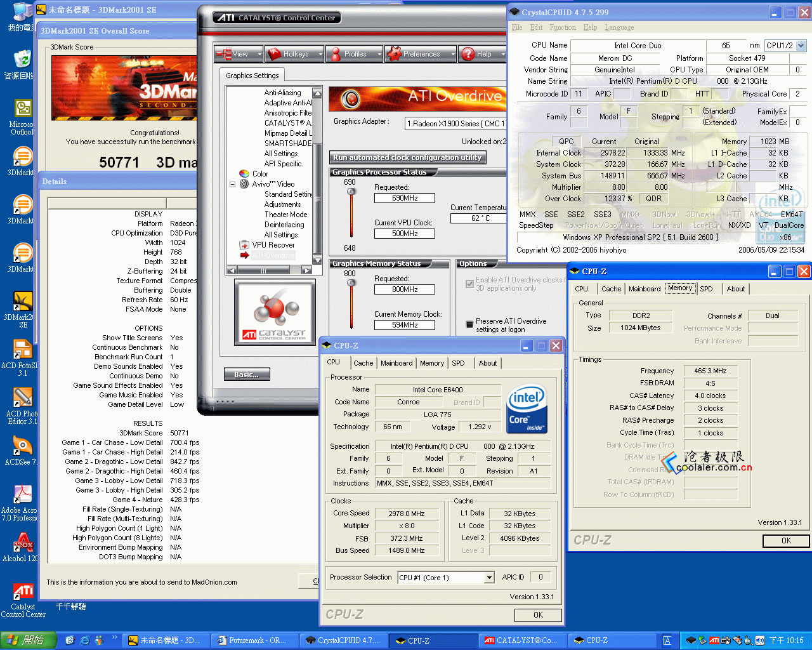This screenshot has width=812, height=650.
Task: Switch to Mainboard tab in front CPU-Z window
Action: 396,363
